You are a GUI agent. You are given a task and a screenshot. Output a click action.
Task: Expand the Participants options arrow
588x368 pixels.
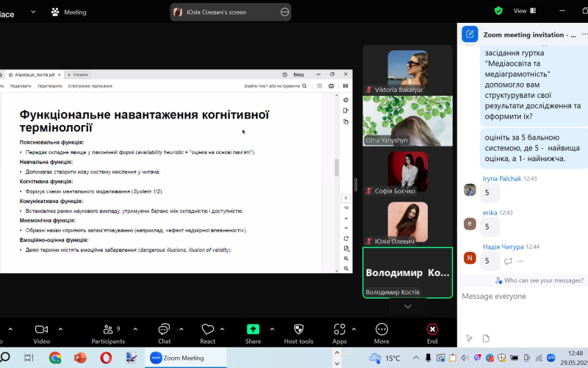(x=135, y=330)
